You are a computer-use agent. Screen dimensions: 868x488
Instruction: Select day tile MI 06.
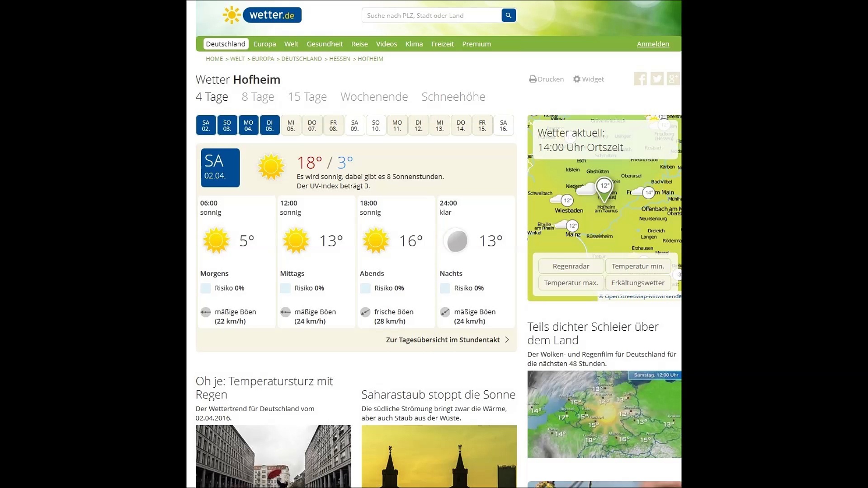click(291, 126)
